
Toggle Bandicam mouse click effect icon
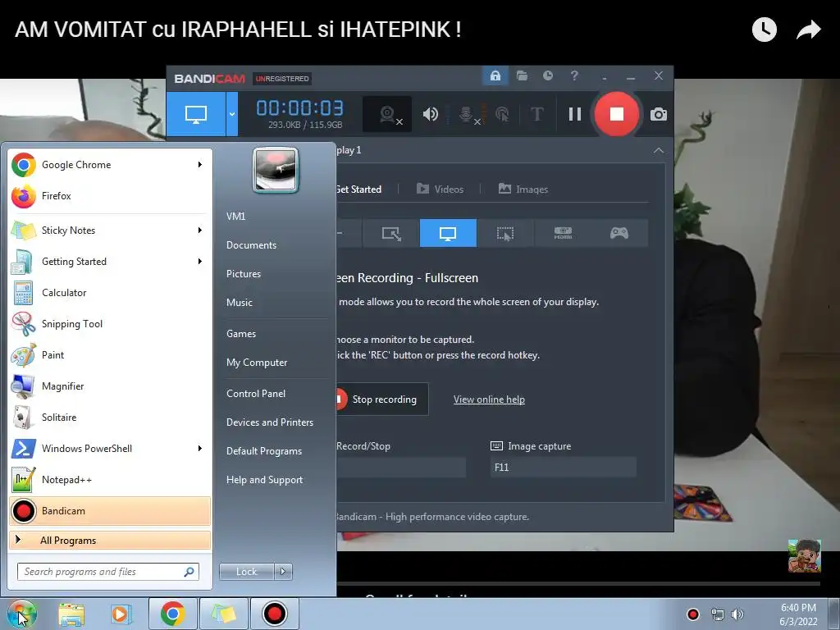pyautogui.click(x=503, y=114)
